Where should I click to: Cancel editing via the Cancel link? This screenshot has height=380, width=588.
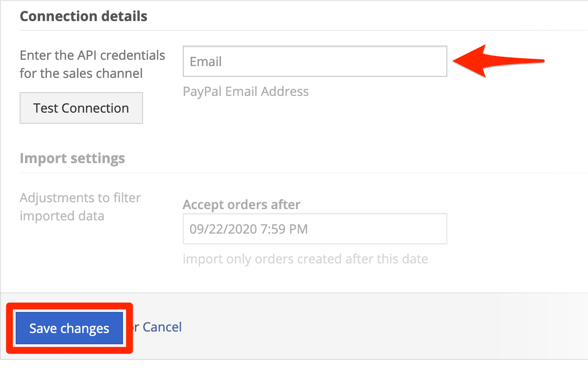point(162,327)
